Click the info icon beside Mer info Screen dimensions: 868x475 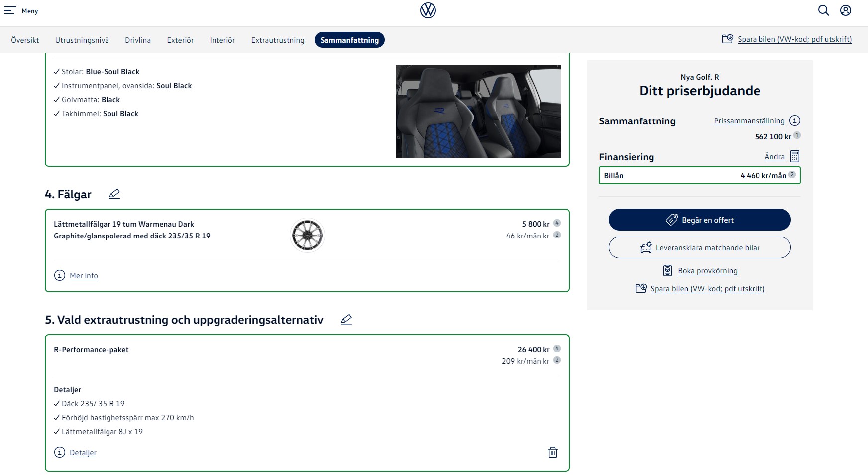click(60, 275)
